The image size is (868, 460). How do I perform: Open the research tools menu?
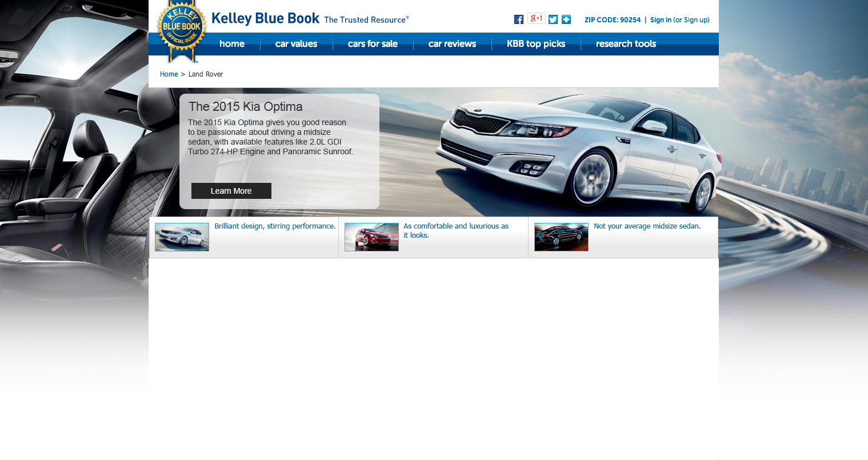pyautogui.click(x=626, y=44)
